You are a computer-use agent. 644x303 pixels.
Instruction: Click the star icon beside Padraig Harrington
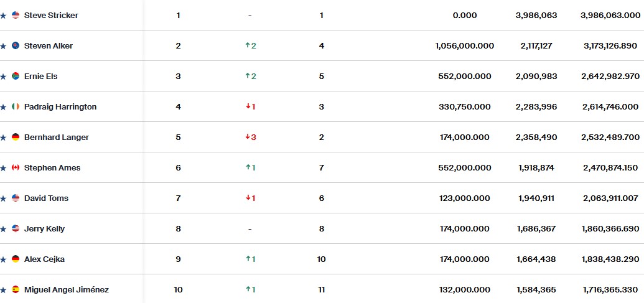tap(3, 107)
